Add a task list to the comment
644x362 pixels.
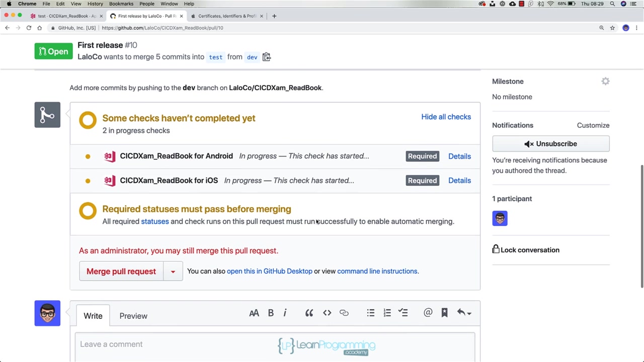[x=403, y=313]
